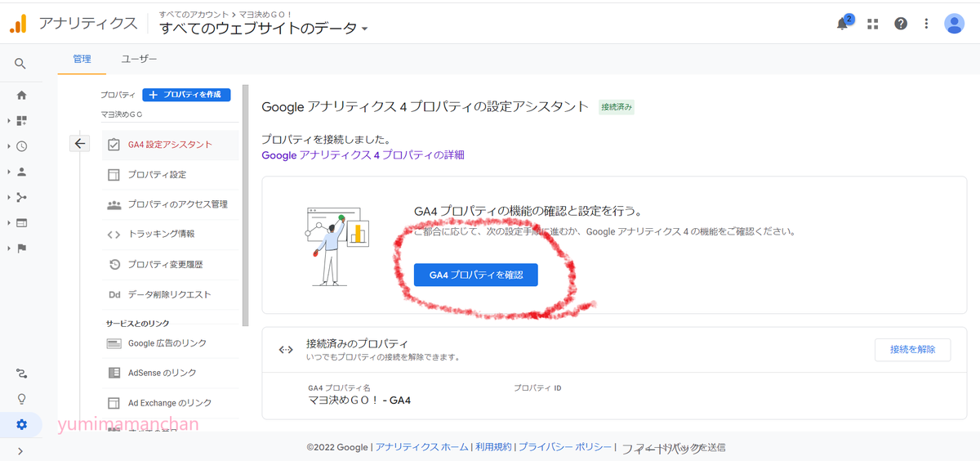Open トラッキング情報 menu item
The height and width of the screenshot is (461, 980).
pos(170,234)
